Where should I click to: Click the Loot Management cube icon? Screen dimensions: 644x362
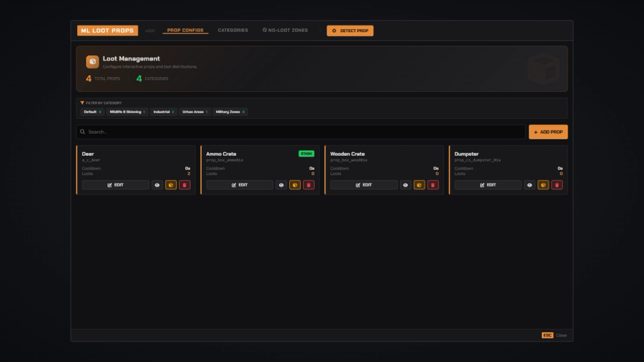(93, 62)
